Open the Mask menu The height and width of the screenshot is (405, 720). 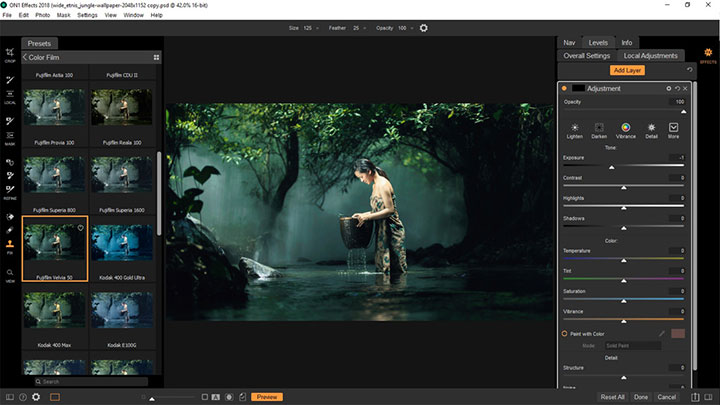pos(63,15)
